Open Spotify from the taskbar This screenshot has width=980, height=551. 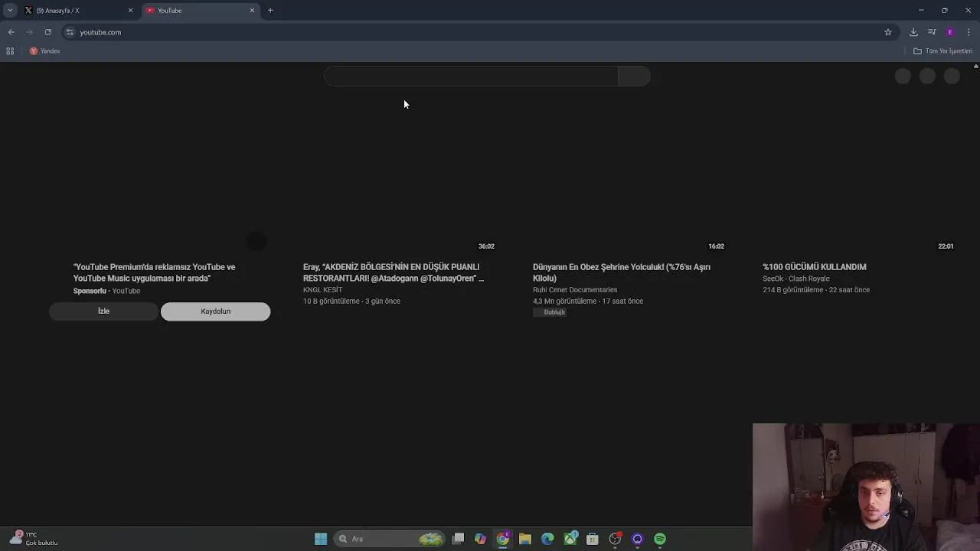660,539
